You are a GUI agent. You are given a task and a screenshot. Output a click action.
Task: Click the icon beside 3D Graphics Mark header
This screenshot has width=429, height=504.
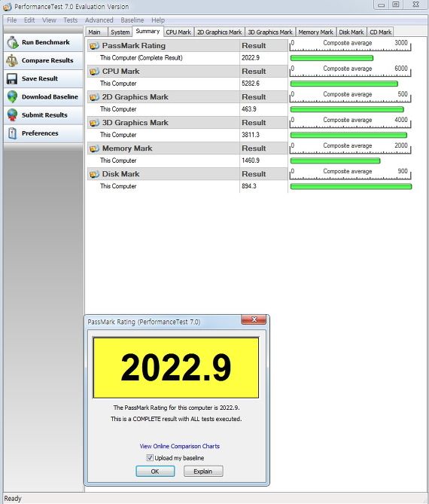[x=94, y=123]
